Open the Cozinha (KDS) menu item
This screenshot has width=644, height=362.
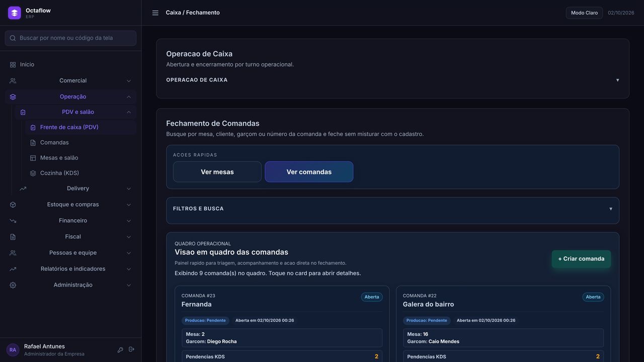coord(80,173)
